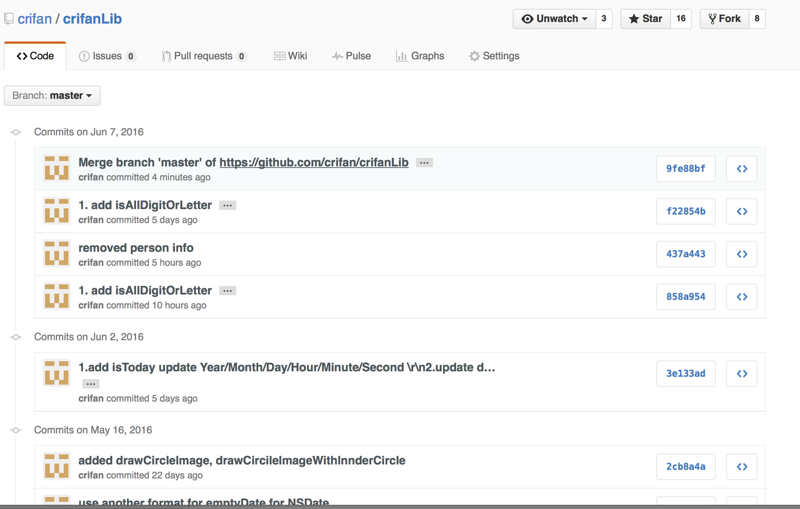
Task: Open commit hash 858a954 link
Action: [x=686, y=297]
